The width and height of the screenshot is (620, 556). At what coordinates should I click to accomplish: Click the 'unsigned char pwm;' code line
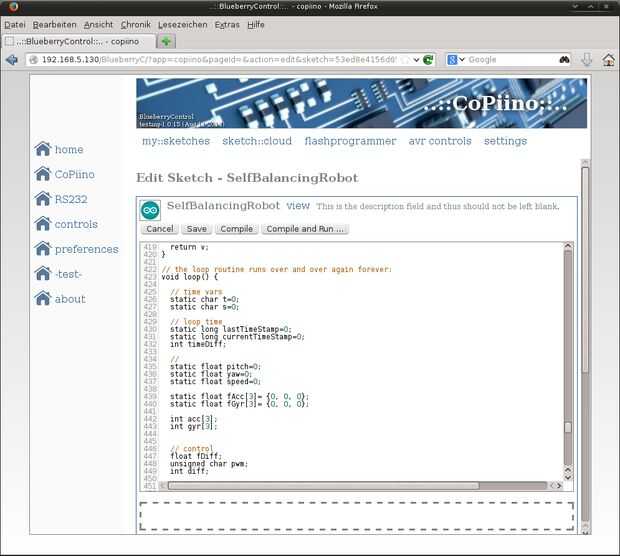(209, 463)
